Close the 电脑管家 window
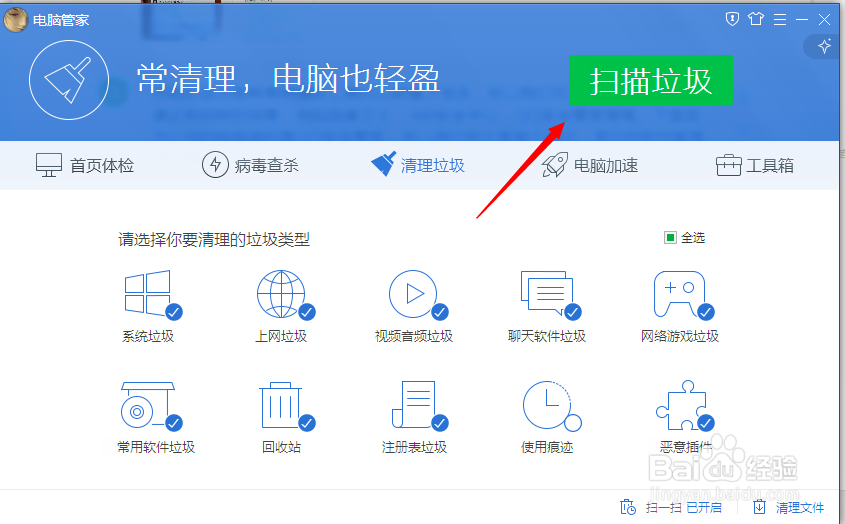Image resolution: width=845 pixels, height=524 pixels. point(824,20)
